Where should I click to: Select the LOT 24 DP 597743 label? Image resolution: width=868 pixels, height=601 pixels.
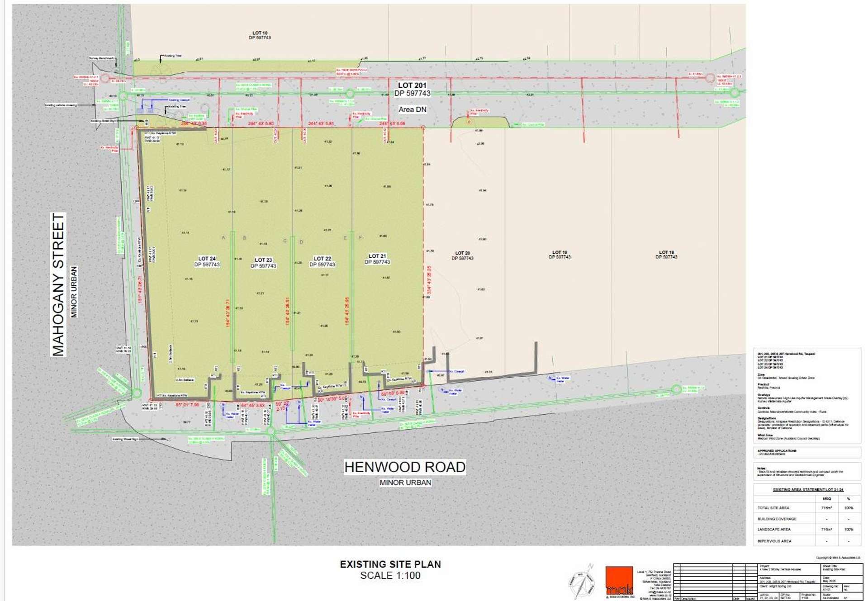207,262
